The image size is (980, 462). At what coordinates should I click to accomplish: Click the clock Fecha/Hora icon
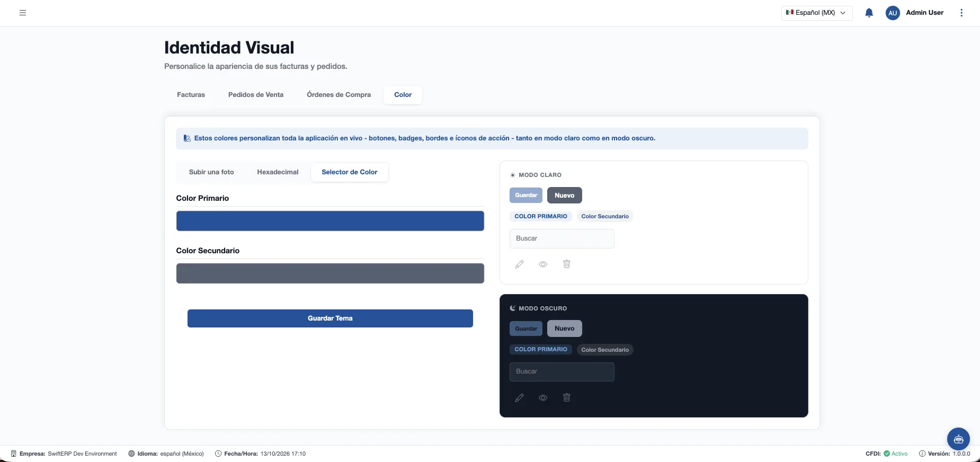(x=218, y=454)
